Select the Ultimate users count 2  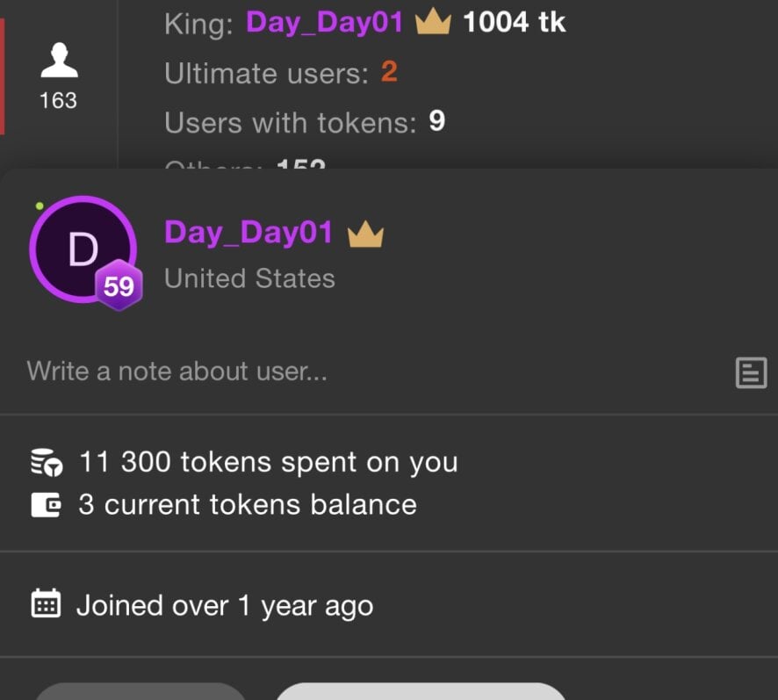point(390,71)
